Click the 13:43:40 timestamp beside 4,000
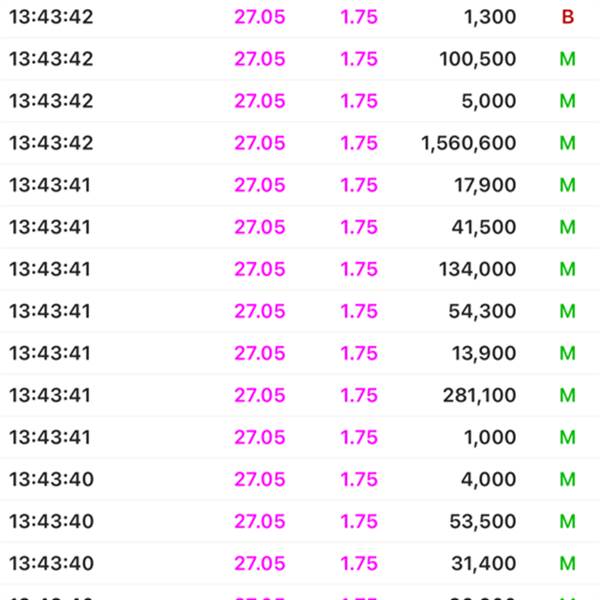This screenshot has width=600, height=600. [51, 479]
